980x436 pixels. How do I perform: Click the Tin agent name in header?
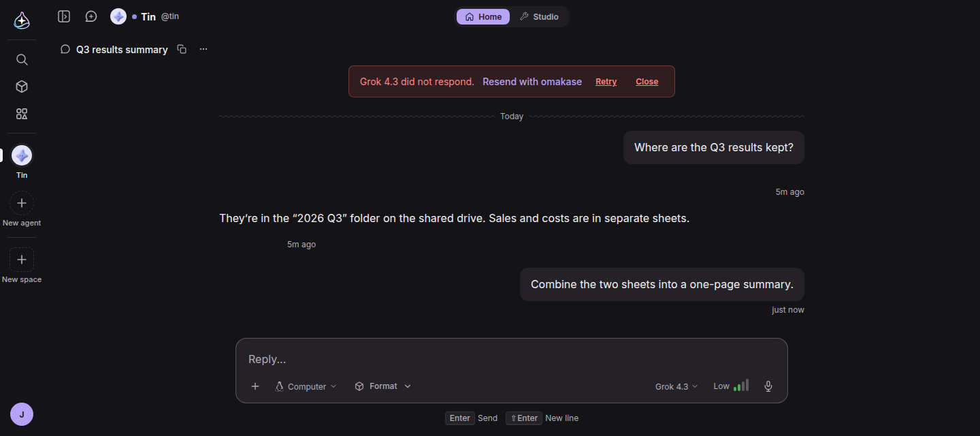148,16
